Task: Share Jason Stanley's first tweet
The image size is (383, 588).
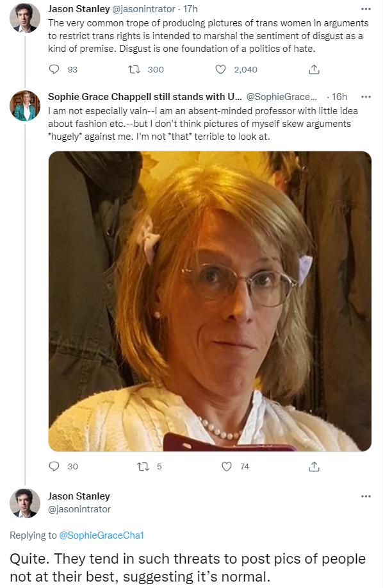Action: [x=314, y=69]
